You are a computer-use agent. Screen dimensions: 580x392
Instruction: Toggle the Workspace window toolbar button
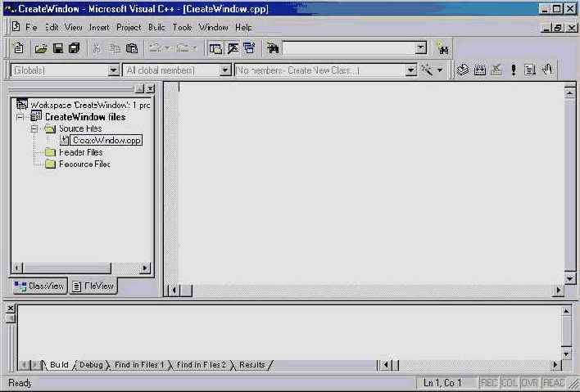point(215,49)
